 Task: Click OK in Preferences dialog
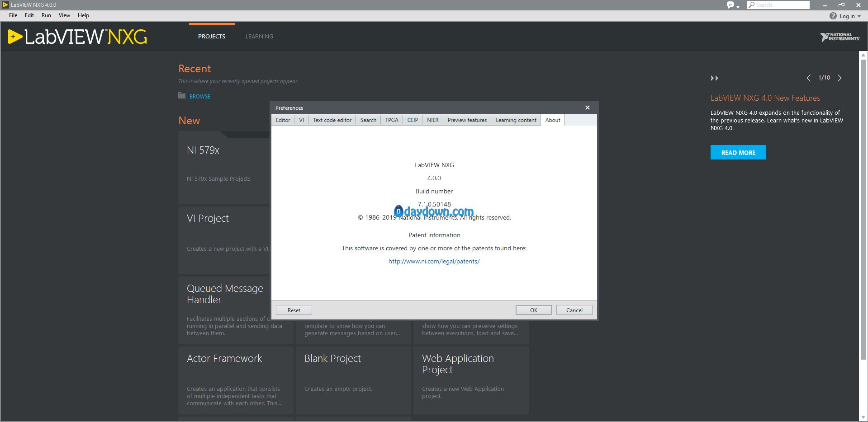click(534, 310)
